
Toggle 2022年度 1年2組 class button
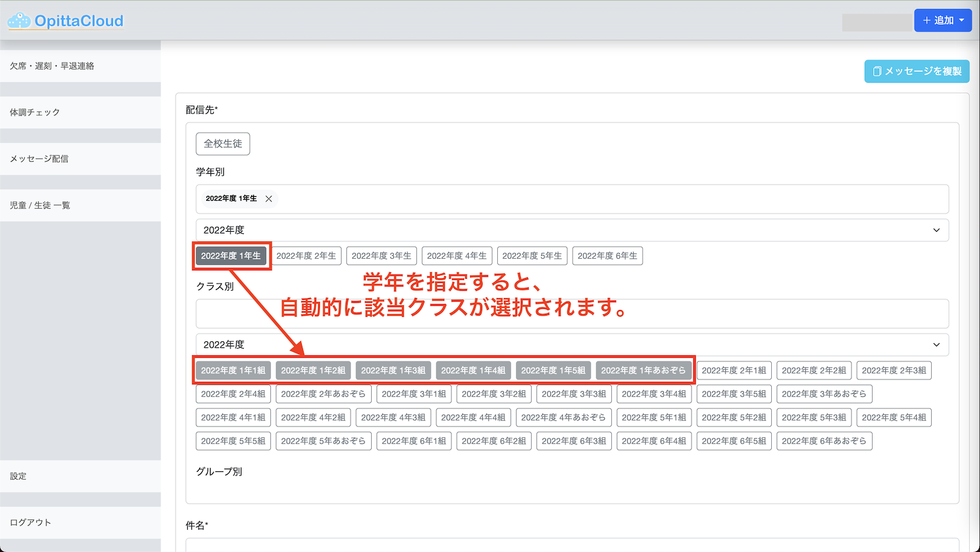[313, 370]
